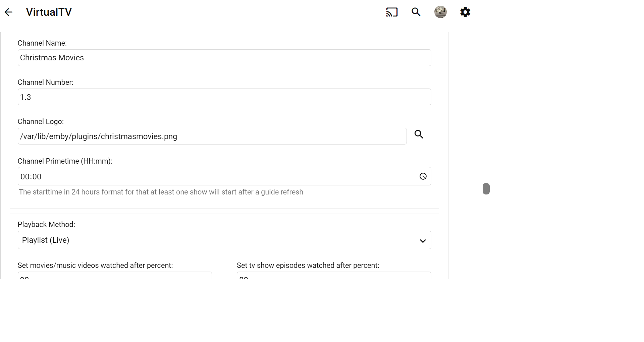Go back using the header arrow
The height and width of the screenshot is (342, 644).
click(x=9, y=12)
